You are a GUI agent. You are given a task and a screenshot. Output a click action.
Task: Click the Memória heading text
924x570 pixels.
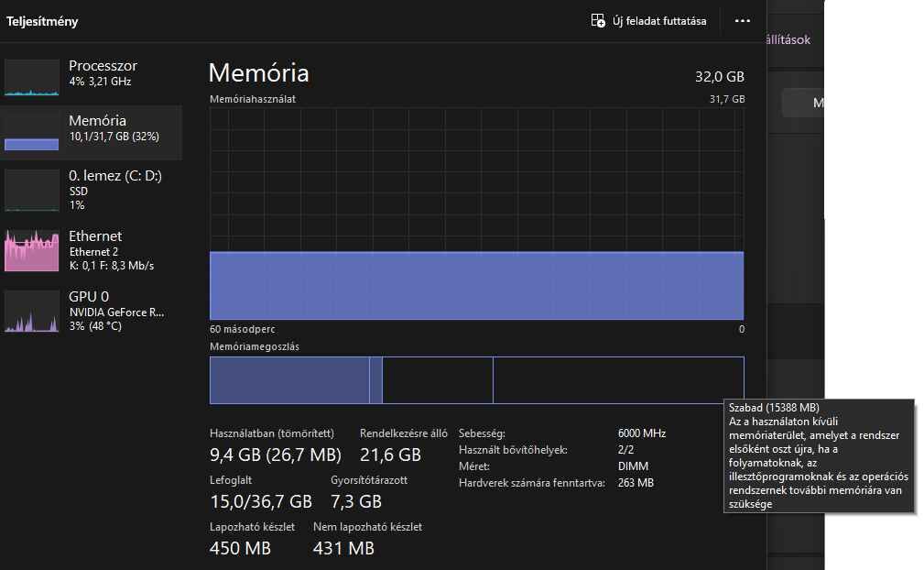258,73
